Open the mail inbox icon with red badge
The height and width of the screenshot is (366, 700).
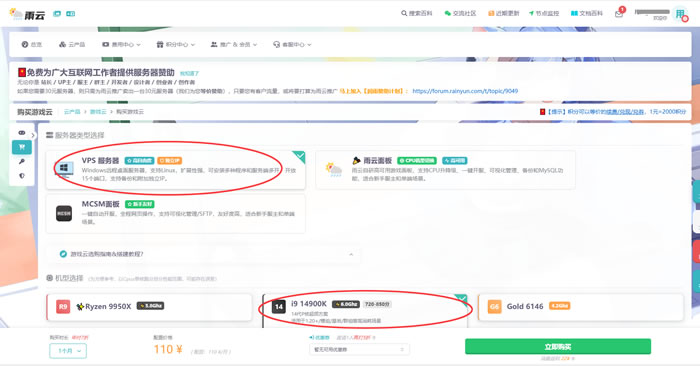pyautogui.click(x=619, y=13)
